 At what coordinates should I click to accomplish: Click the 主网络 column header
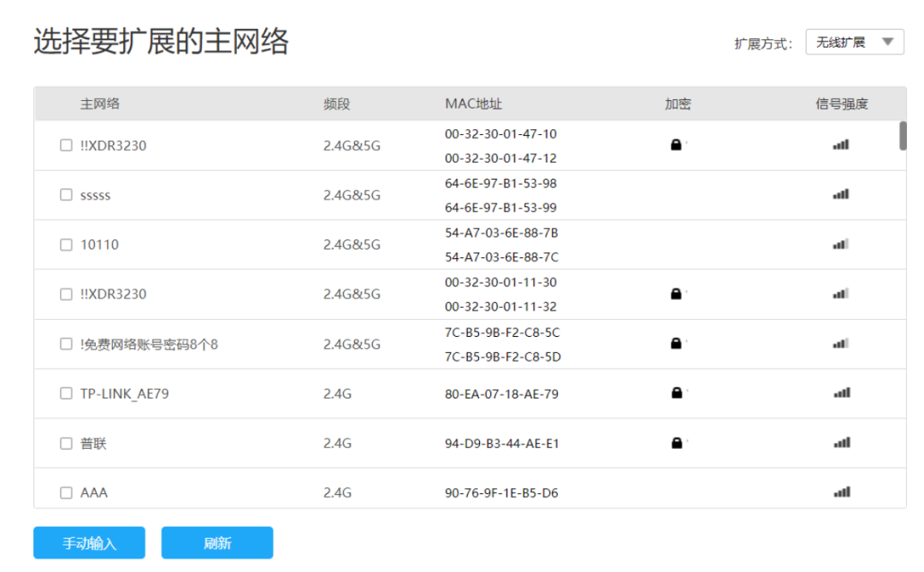[x=99, y=104]
